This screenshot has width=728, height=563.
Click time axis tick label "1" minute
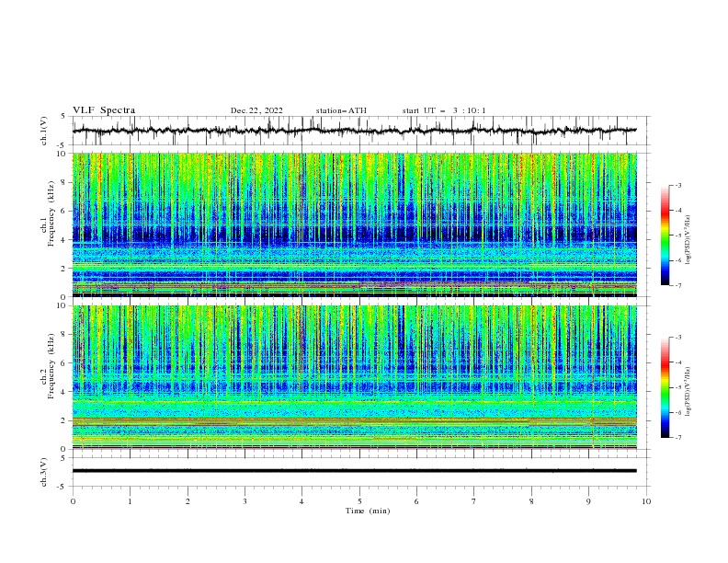(130, 501)
